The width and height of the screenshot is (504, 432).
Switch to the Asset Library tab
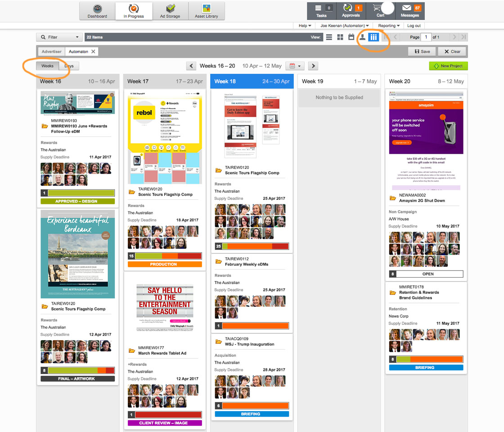tap(207, 11)
